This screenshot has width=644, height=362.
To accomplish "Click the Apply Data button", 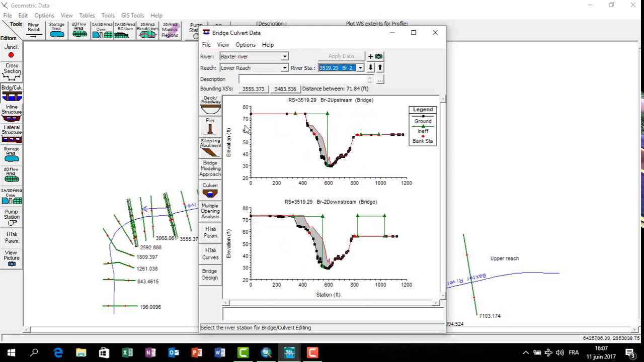I will click(x=341, y=56).
